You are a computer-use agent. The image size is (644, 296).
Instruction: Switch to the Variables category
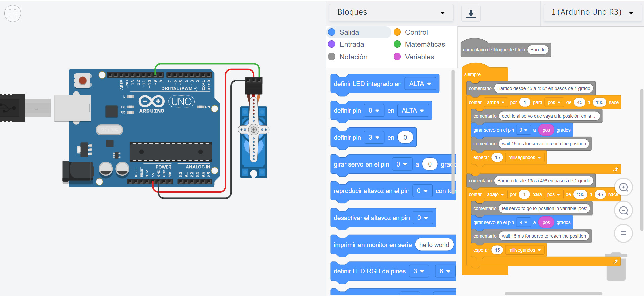419,57
